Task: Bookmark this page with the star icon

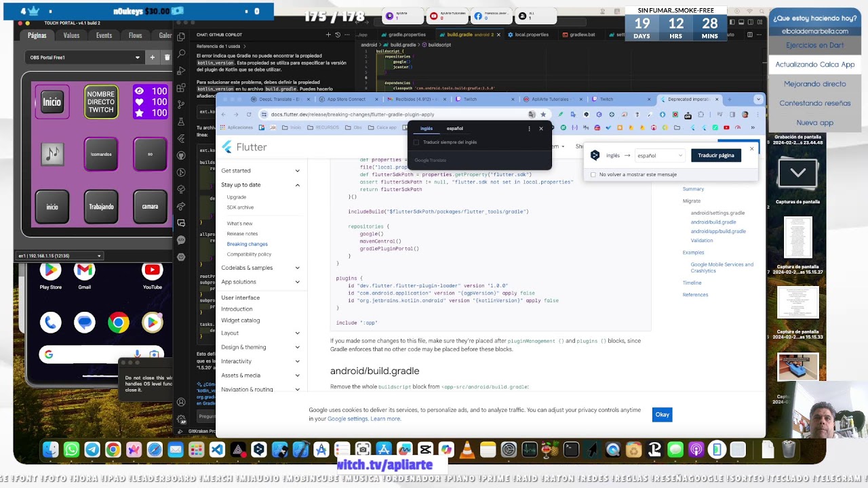Action: (542, 115)
